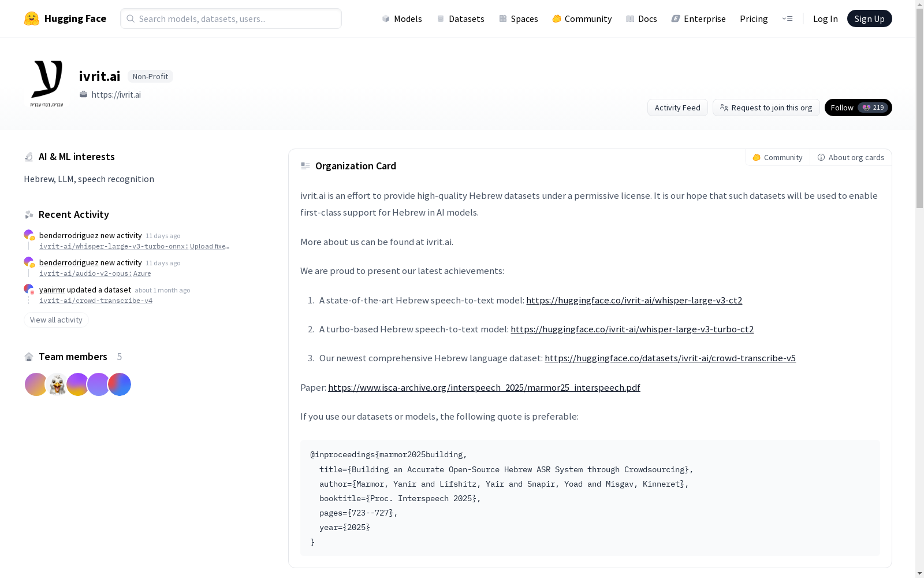The width and height of the screenshot is (924, 578).
Task: Click the ivrit.ai organization logo
Action: coord(47,84)
